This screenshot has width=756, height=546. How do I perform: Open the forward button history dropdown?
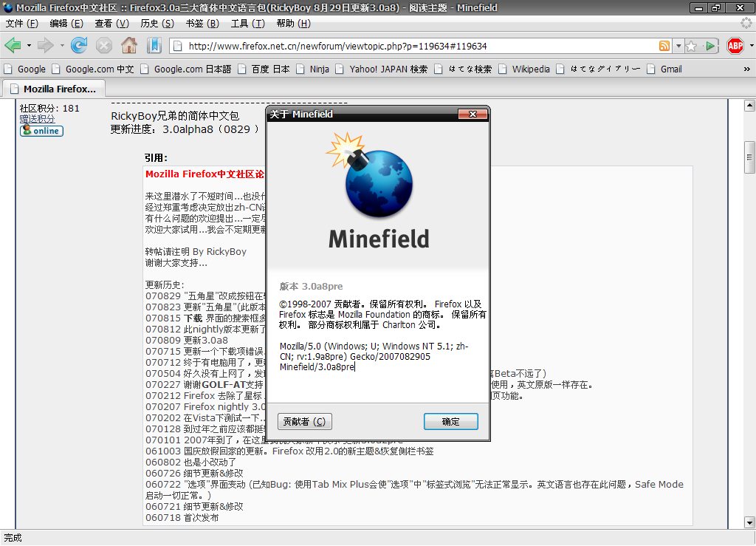(x=62, y=46)
